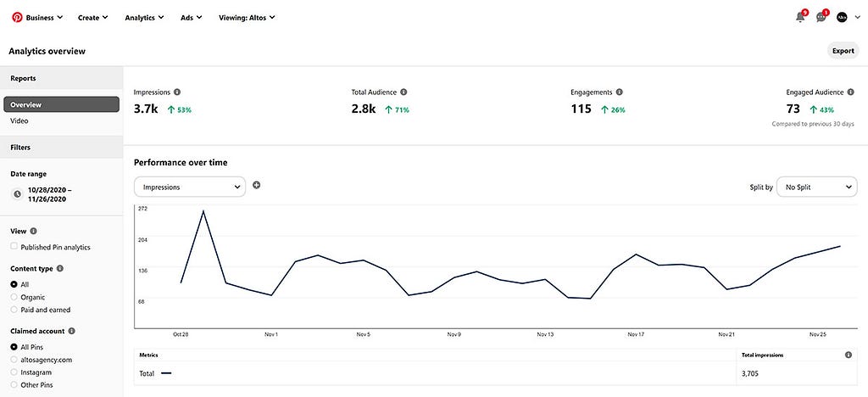Screen dimensions: 868x397
Task: Click the Export button
Action: click(843, 51)
